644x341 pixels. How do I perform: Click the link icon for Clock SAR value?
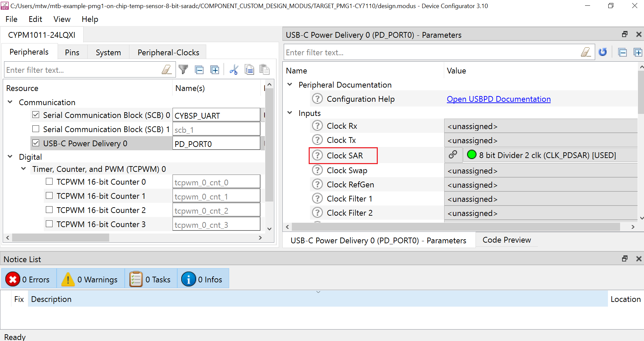tap(453, 155)
